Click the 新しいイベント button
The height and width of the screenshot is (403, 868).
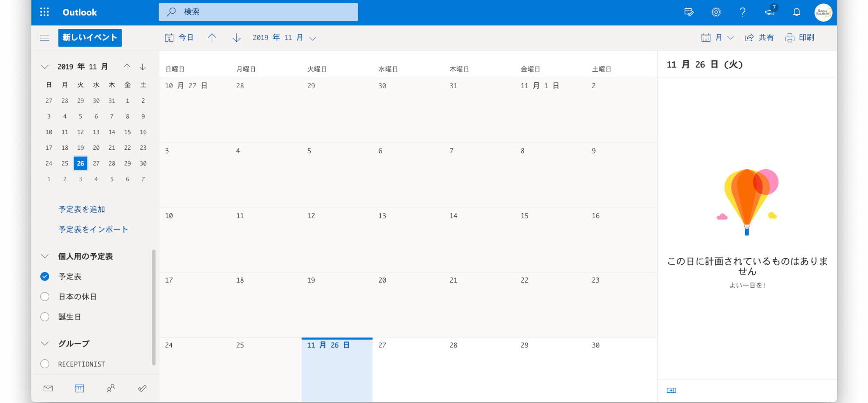click(90, 38)
